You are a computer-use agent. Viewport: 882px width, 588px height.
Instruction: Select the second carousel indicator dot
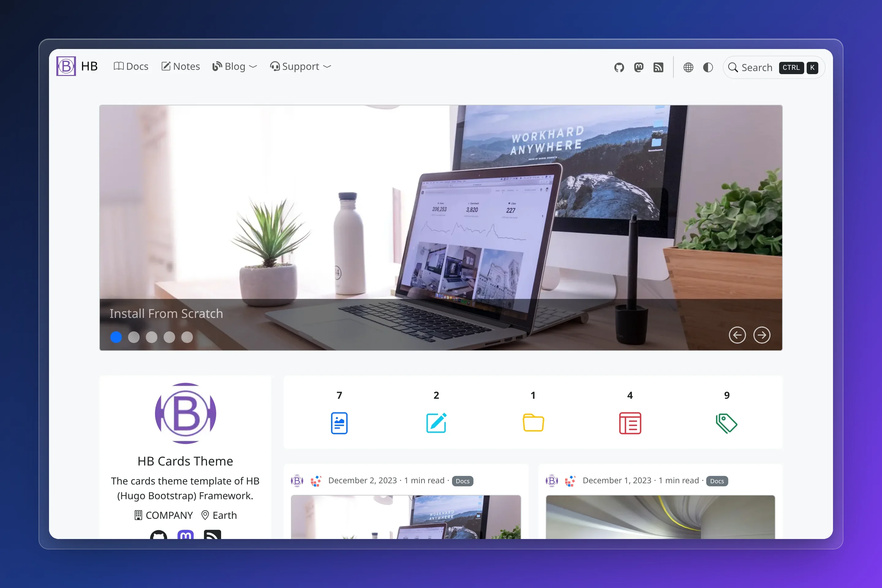pyautogui.click(x=134, y=337)
